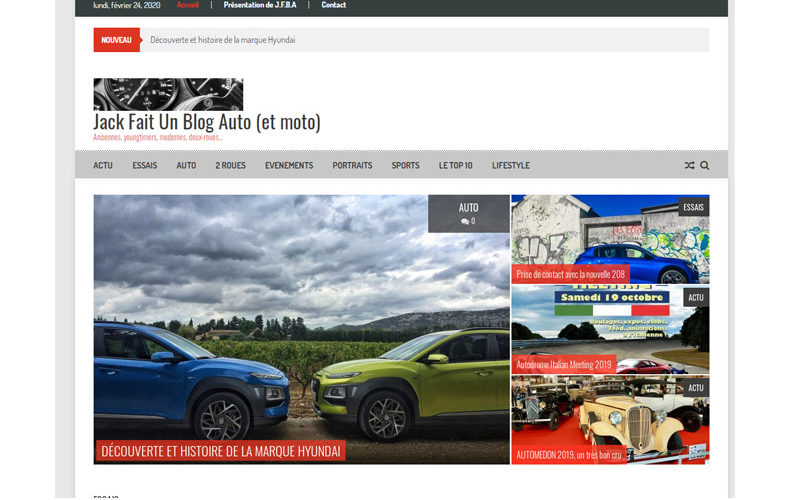Open Présentation de J.F.B.A page
The height and width of the screenshot is (500, 800).
point(260,5)
